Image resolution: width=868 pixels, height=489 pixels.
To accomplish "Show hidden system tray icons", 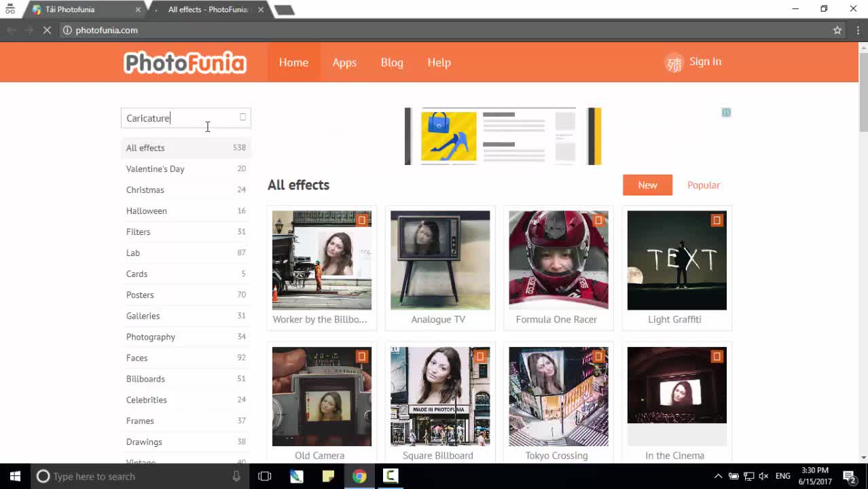I will point(718,476).
